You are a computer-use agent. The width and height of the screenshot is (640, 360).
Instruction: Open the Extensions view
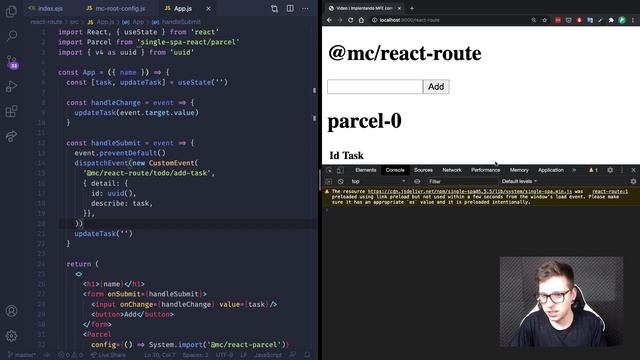[11, 111]
